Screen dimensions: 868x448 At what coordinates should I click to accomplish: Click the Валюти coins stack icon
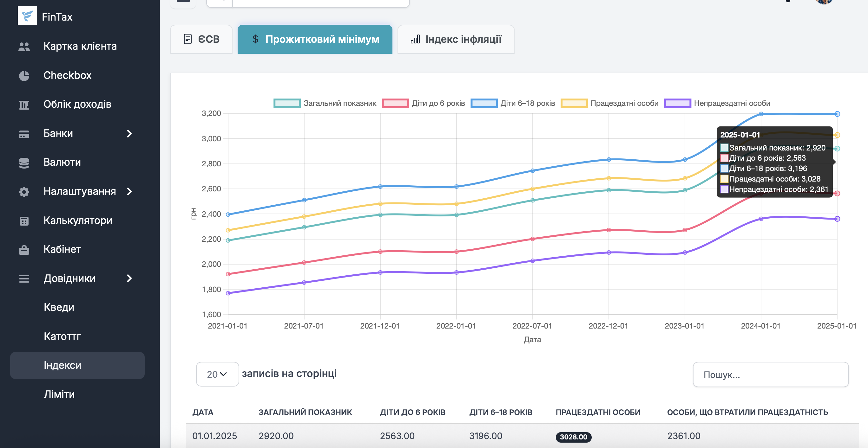(x=24, y=163)
